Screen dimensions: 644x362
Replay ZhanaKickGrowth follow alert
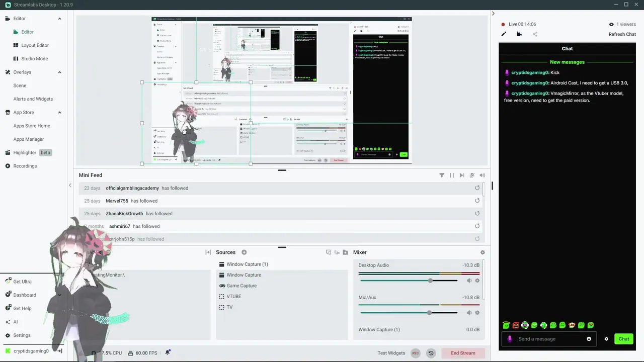click(x=477, y=213)
